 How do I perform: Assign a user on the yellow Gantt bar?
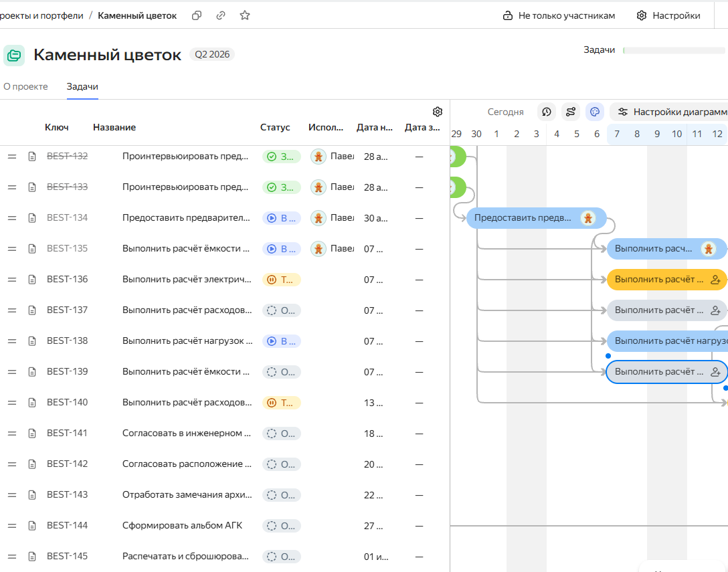point(715,279)
